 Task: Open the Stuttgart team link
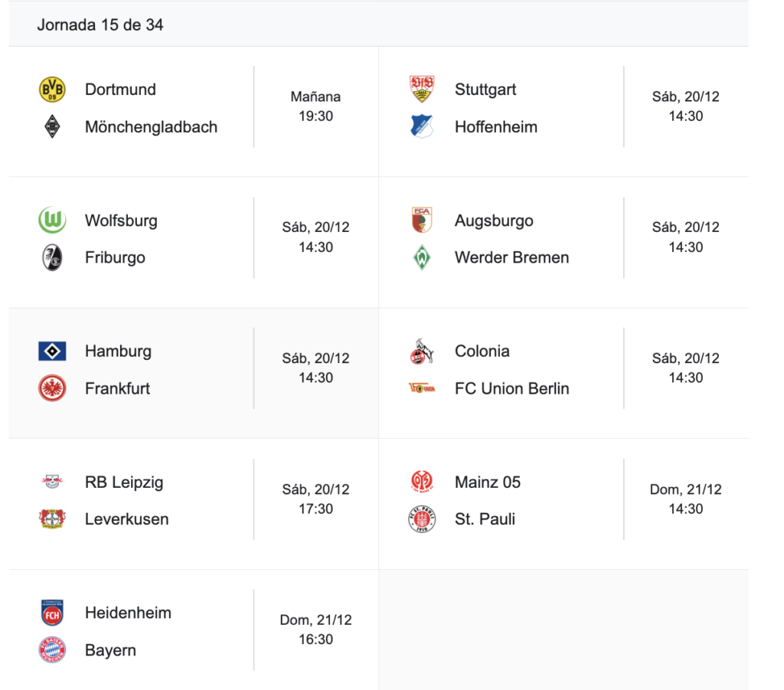[485, 90]
